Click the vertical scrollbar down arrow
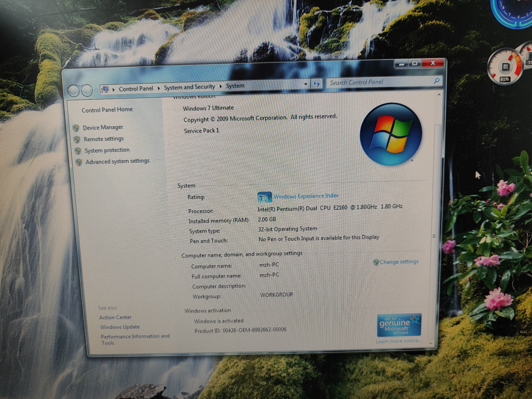Screen dimensions: 532x399 point(431,344)
